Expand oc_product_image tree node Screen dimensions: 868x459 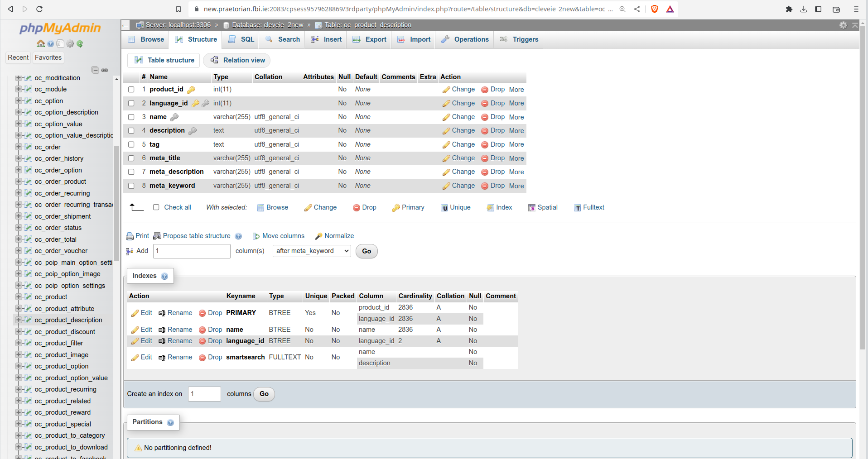18,354
